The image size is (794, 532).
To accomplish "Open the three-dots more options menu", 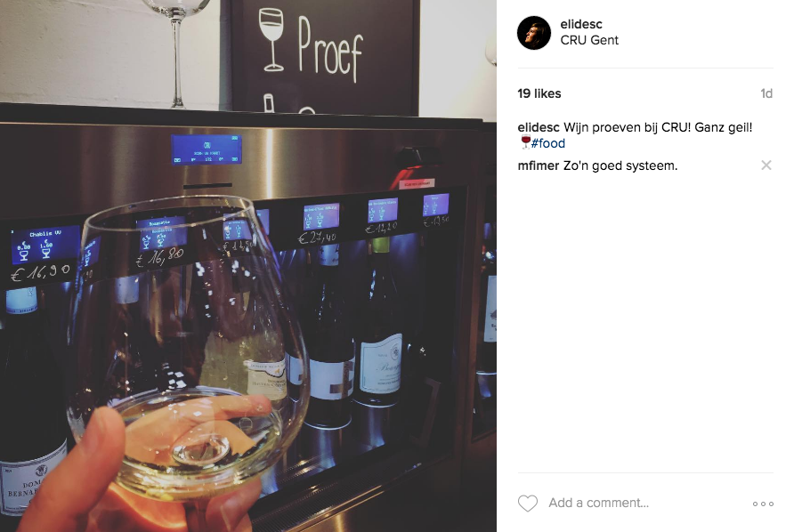I will pos(763,504).
